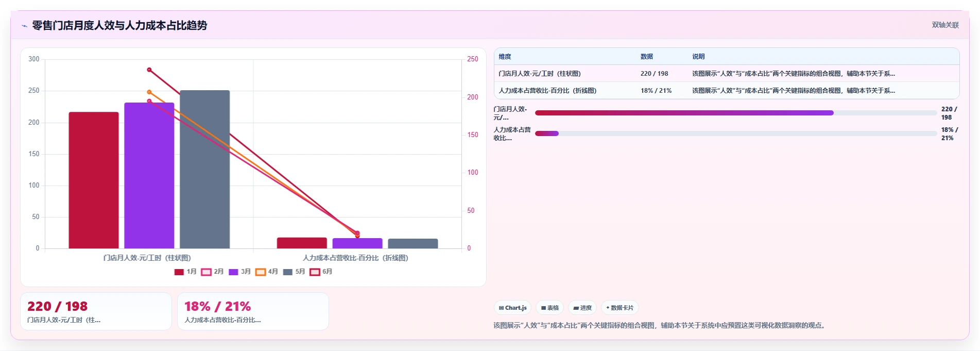Image resolution: width=980 pixels, height=351 pixels.
Task: Click the 数据卡片 tag chip
Action: (620, 308)
